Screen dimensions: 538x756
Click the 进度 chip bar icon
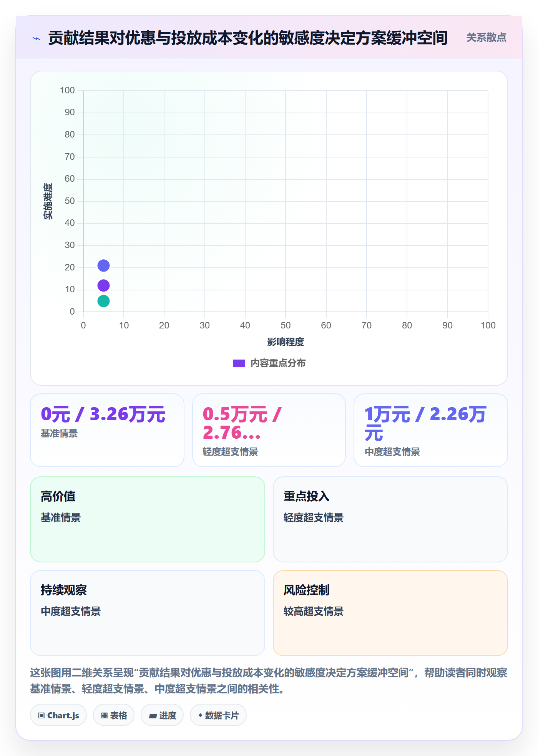pyautogui.click(x=153, y=716)
